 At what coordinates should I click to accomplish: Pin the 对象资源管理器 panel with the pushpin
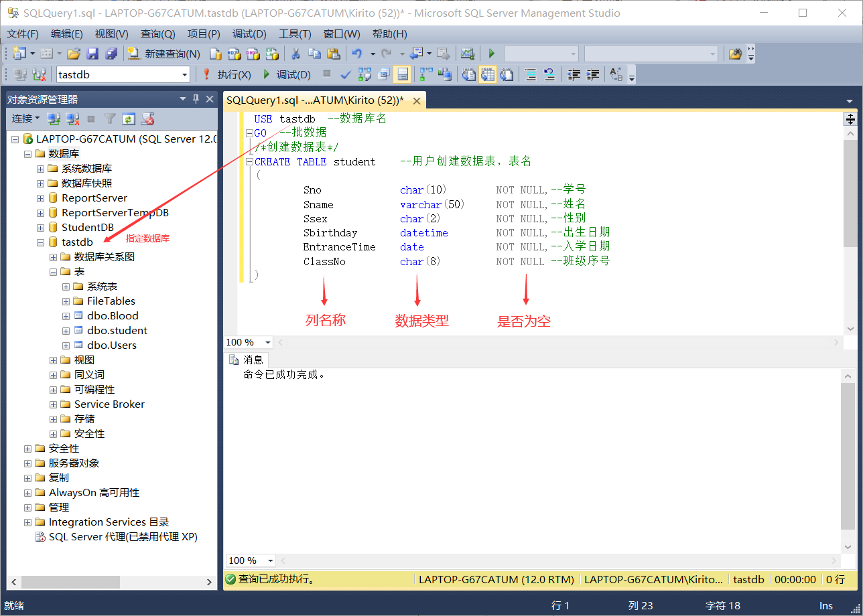pyautogui.click(x=196, y=99)
